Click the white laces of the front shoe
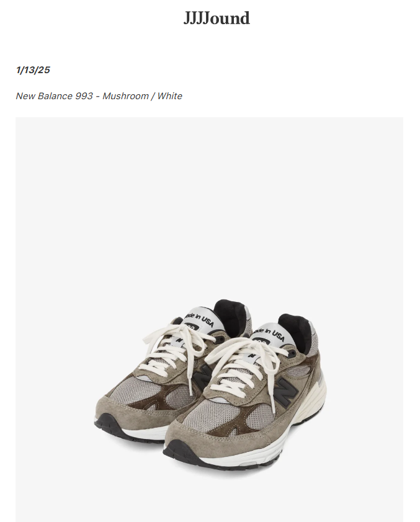This screenshot has height=522, width=420. coord(246,366)
